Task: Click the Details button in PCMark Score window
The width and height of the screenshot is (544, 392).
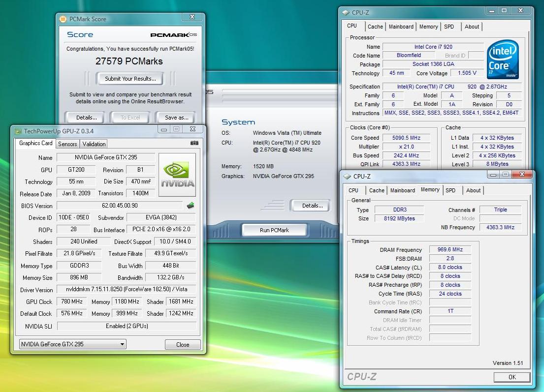Action: point(86,118)
